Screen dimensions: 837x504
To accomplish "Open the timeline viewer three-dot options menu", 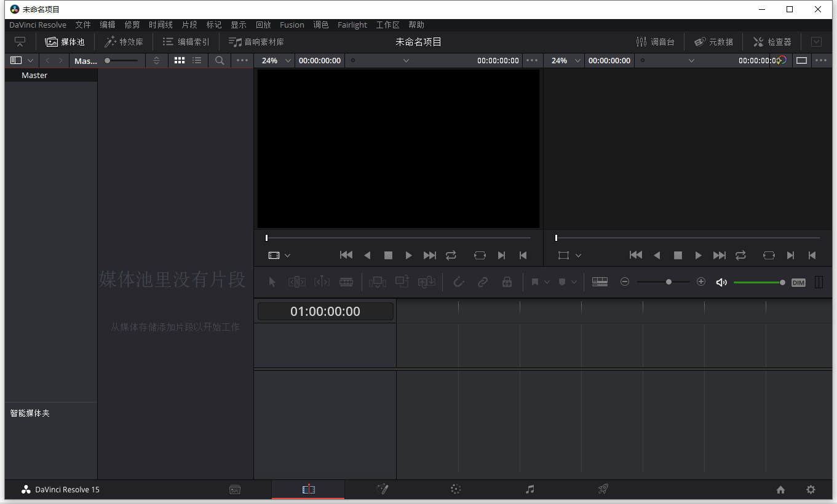I will coord(821,60).
